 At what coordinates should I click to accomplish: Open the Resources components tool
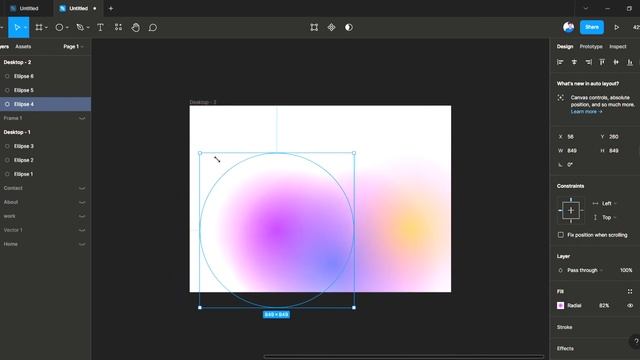coord(118,27)
